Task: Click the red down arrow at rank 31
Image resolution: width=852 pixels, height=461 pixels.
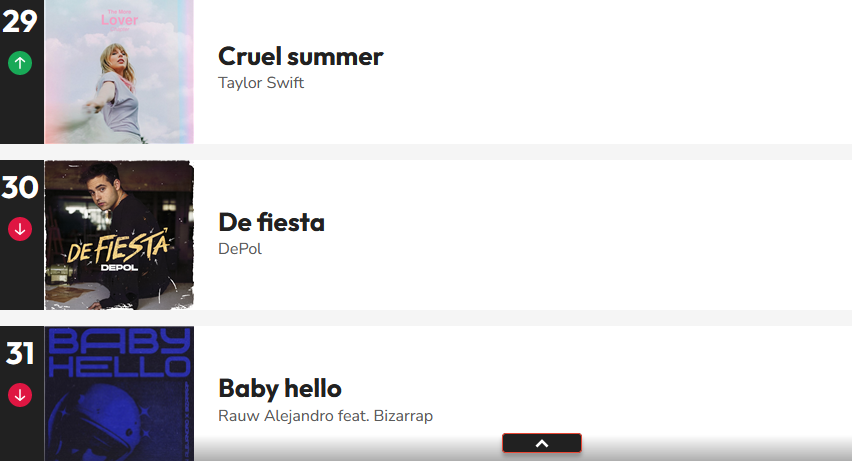Action: point(20,395)
